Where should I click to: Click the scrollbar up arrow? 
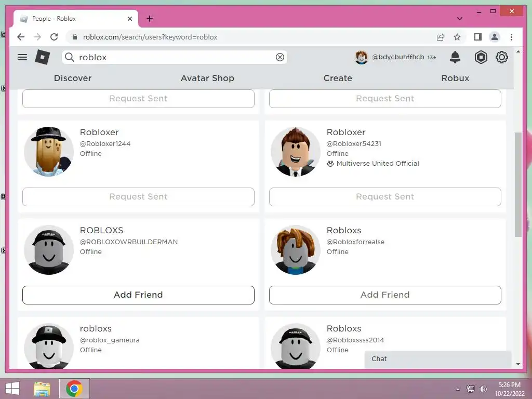tap(518, 51)
